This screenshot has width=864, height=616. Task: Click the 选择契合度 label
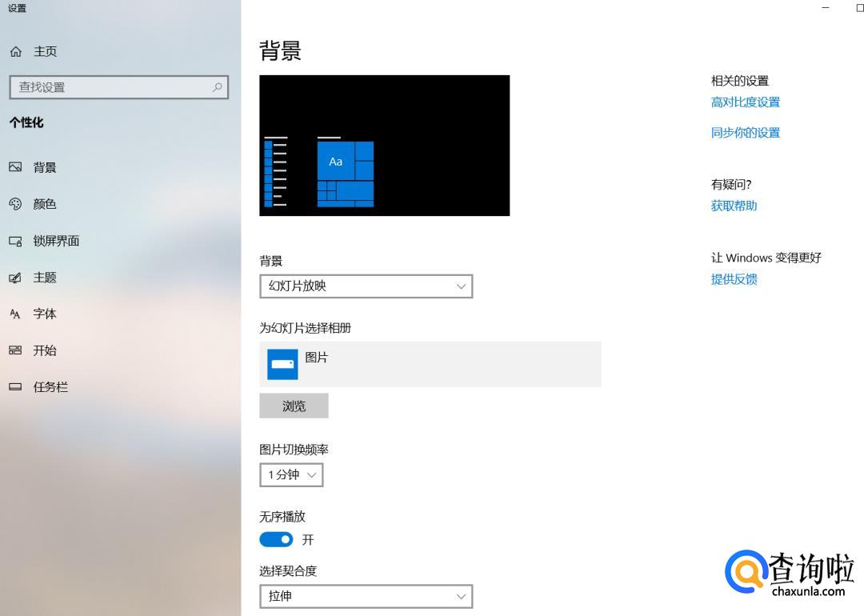point(288,571)
